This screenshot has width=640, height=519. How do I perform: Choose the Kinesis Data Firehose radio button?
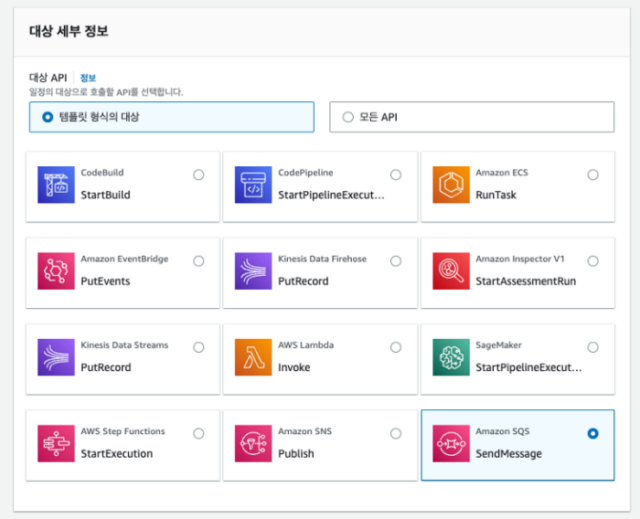point(396,261)
